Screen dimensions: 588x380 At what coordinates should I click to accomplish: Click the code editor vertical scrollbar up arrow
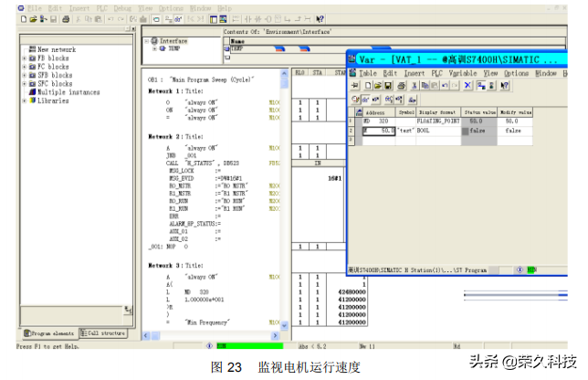tap(284, 72)
